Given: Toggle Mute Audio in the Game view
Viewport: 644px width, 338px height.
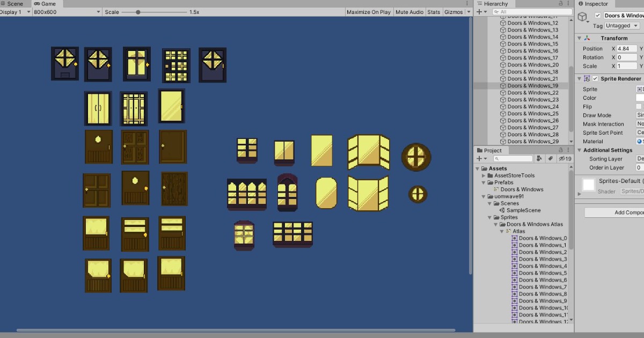Looking at the screenshot, I should click(409, 12).
